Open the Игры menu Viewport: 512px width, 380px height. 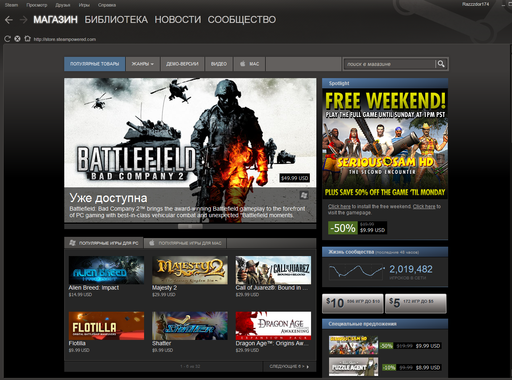(84, 5)
